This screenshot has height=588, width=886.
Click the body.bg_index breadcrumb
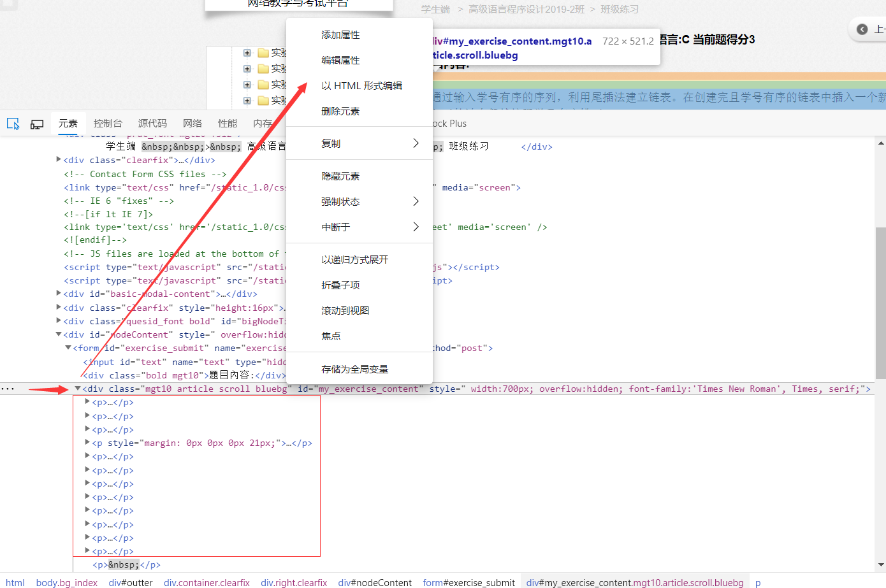pyautogui.click(x=67, y=582)
